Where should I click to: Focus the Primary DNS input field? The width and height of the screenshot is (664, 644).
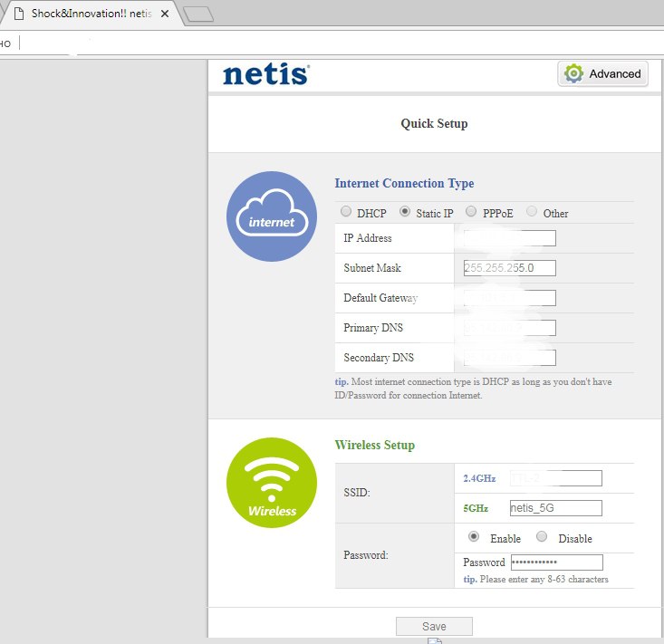tap(509, 328)
